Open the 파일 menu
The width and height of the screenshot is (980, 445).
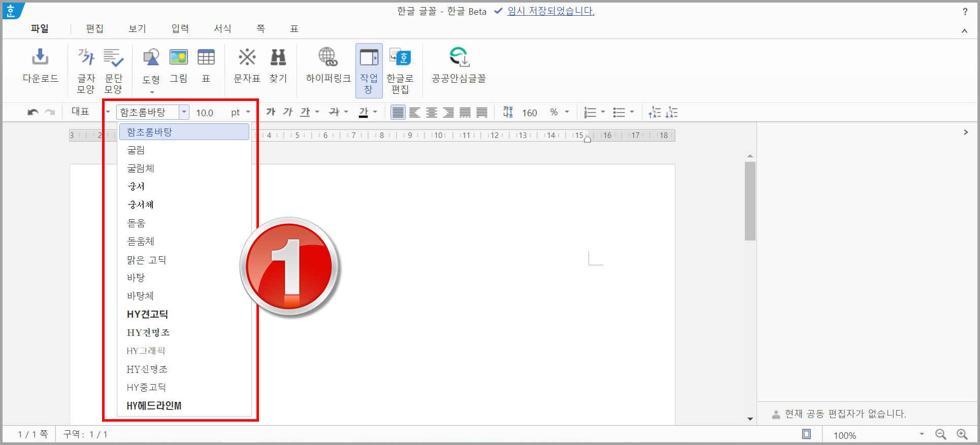(40, 28)
